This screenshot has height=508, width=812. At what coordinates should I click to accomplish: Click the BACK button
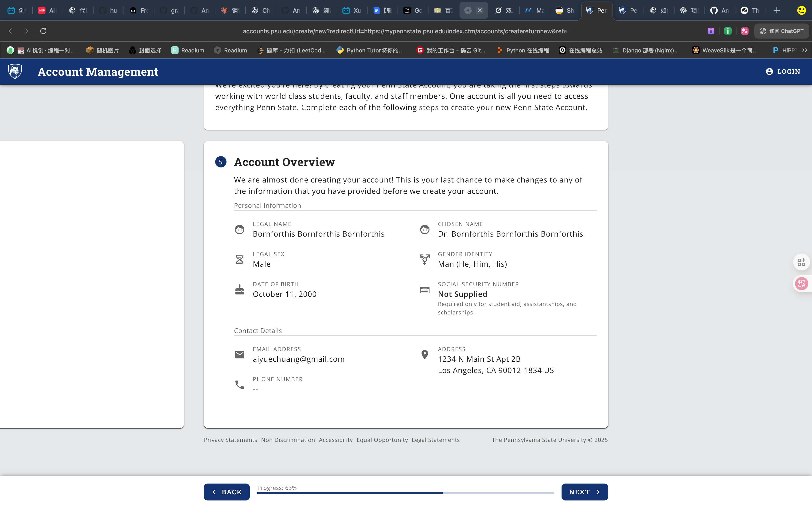pyautogui.click(x=227, y=492)
